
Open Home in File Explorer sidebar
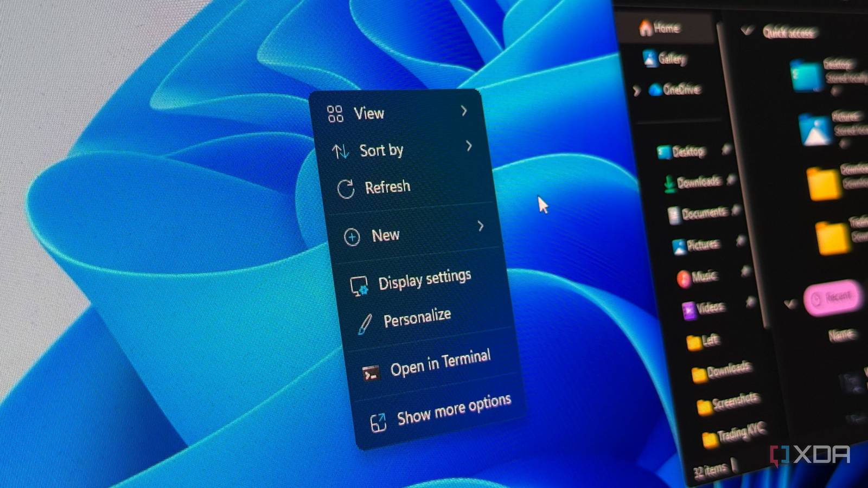[x=660, y=28]
